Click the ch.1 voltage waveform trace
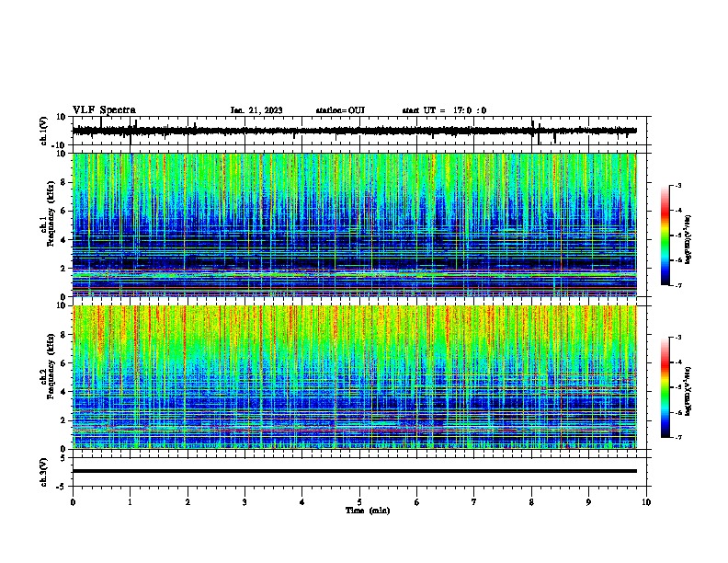The height and width of the screenshot is (563, 728). (x=354, y=131)
